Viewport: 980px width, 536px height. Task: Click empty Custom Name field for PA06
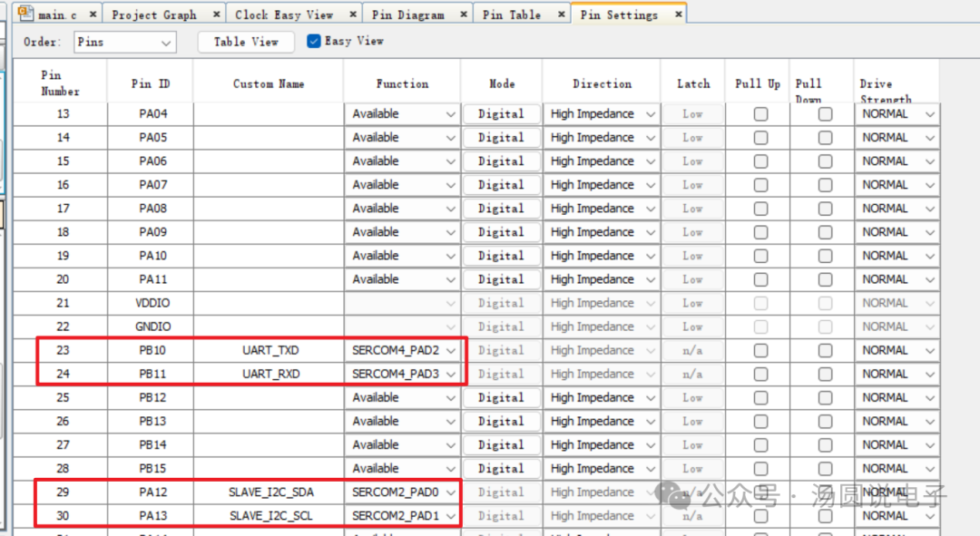pos(269,161)
